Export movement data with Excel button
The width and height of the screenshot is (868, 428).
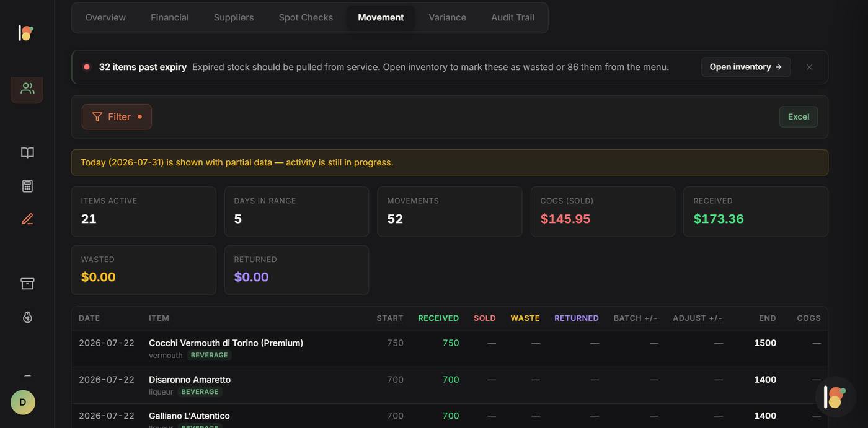click(799, 117)
